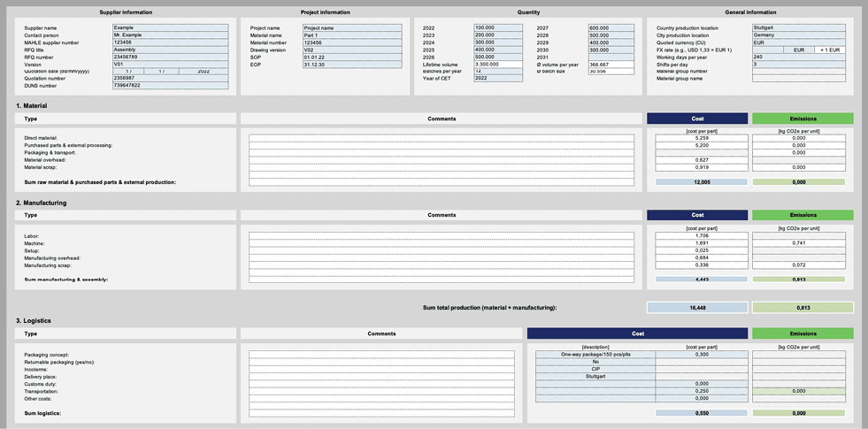Viewport: 868px width, 429px height.
Task: Click the Direct material comments field
Action: click(441, 138)
